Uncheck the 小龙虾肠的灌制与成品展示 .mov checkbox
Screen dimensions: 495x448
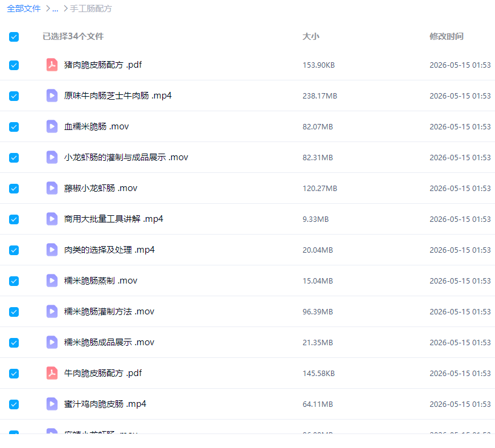(14, 158)
